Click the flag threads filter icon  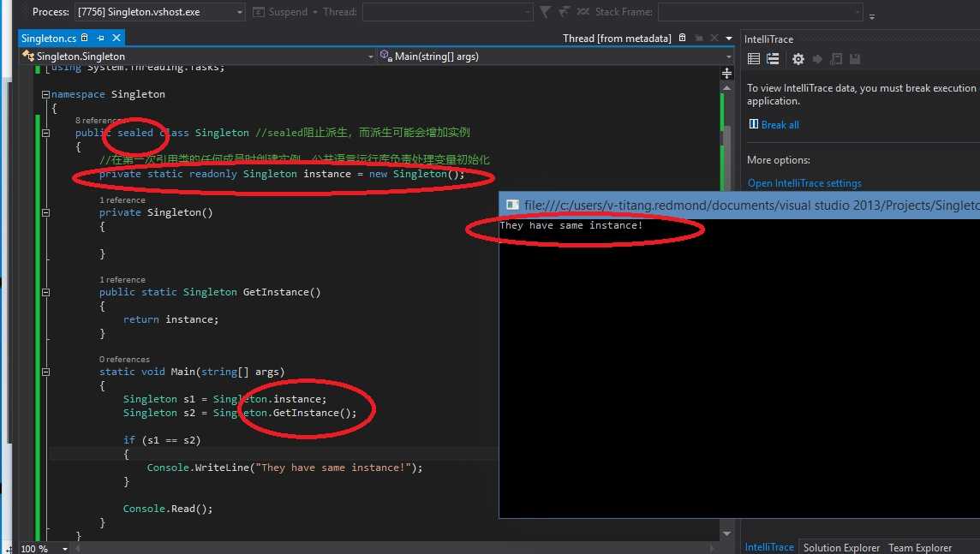[x=564, y=12]
